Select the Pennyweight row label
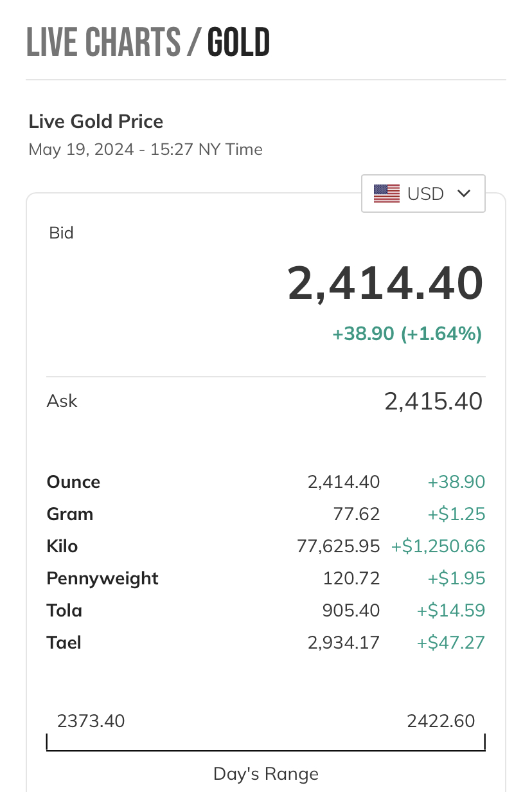This screenshot has height=792, width=532. coord(103,579)
